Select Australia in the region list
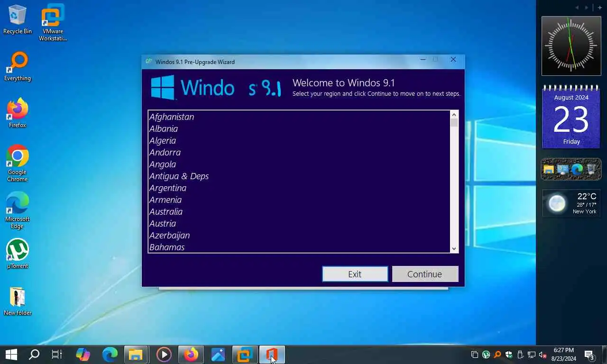 (299, 211)
